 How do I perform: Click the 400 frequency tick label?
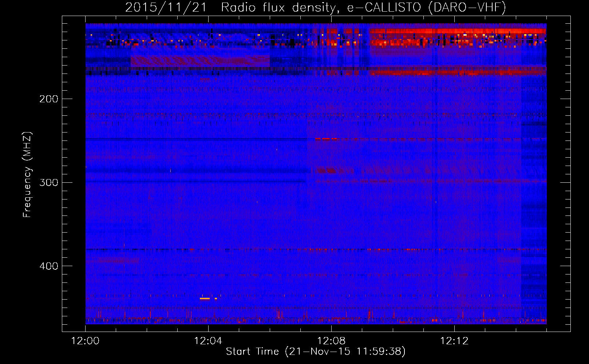click(49, 266)
